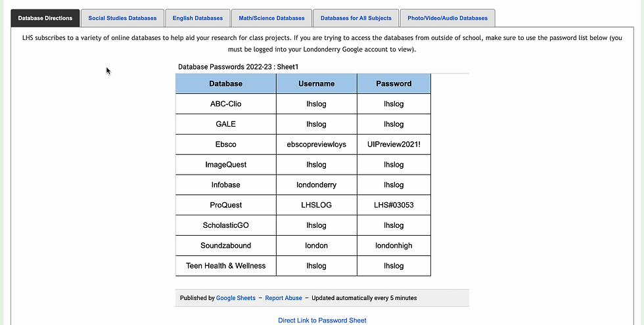
Task: Click the LHS#03053 password cell
Action: [394, 205]
